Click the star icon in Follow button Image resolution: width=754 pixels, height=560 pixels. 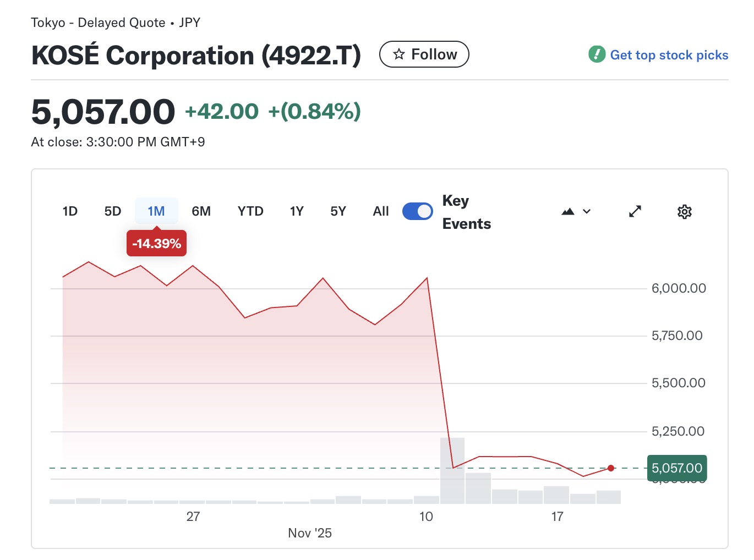[399, 54]
